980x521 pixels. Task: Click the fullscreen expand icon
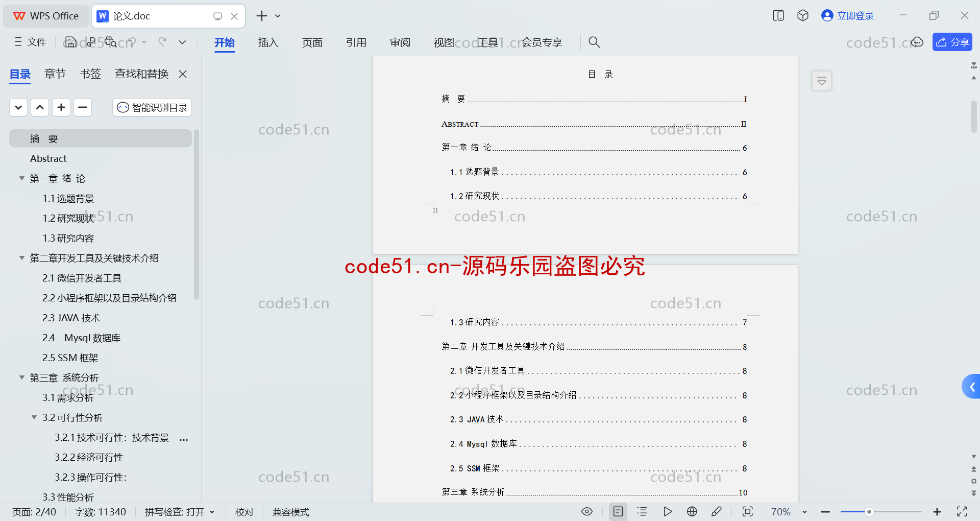tap(962, 511)
